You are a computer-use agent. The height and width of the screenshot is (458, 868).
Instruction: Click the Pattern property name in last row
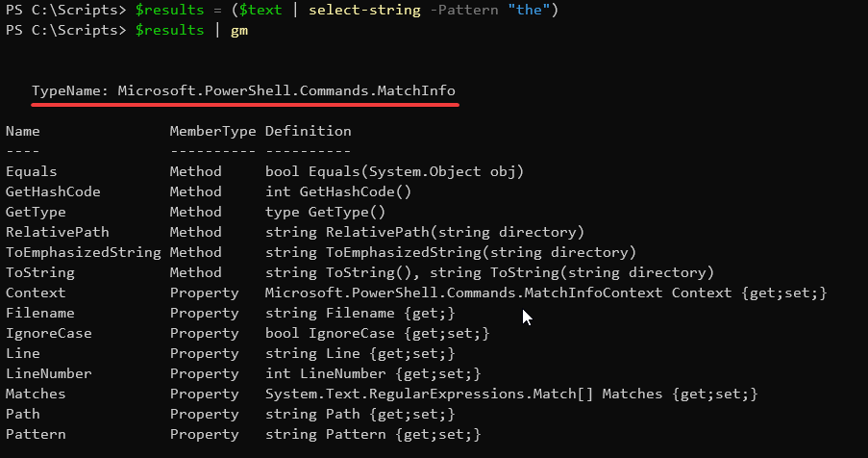point(35,434)
